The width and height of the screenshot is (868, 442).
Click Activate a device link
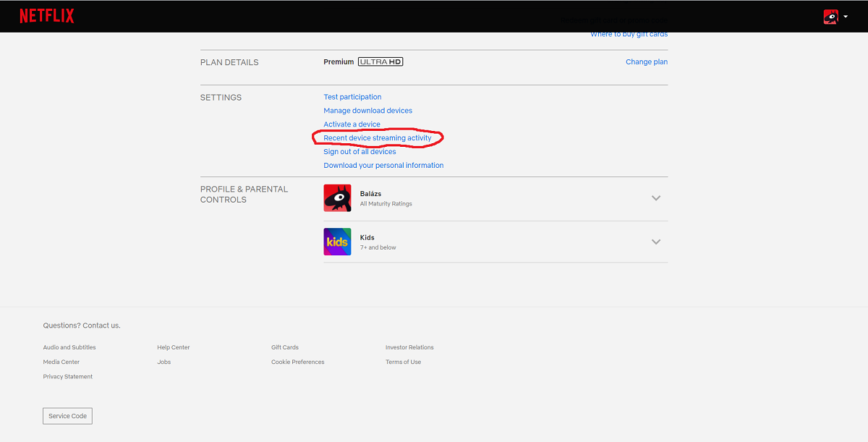[x=352, y=124]
